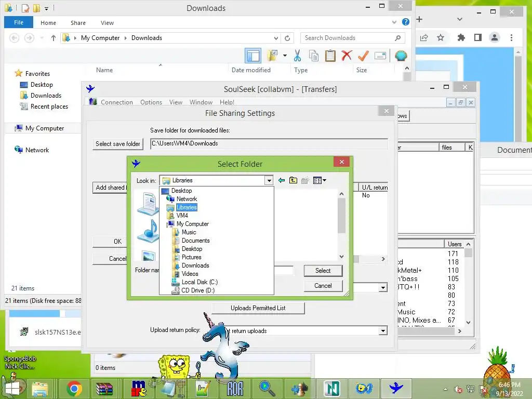
Task: Click the red X Delete icon in Explorer
Action: 347,55
